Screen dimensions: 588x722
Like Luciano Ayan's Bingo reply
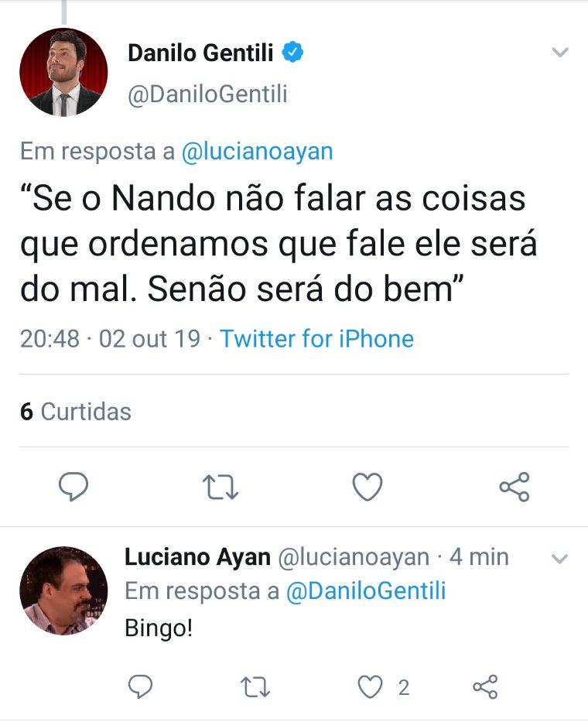coord(373,686)
